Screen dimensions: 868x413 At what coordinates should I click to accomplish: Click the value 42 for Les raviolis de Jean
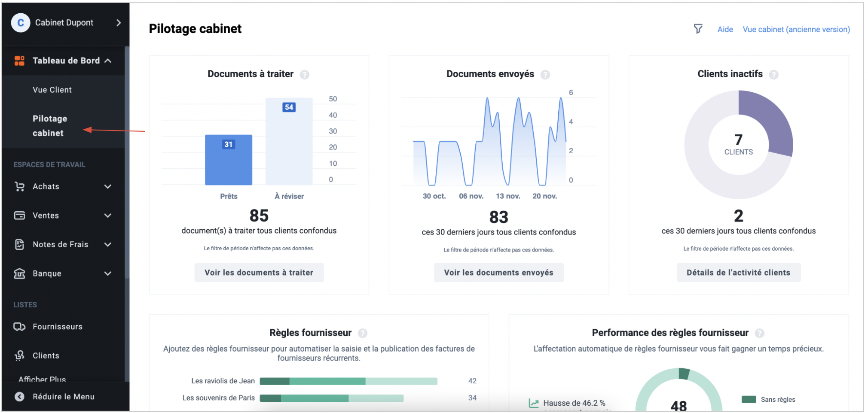pyautogui.click(x=472, y=381)
